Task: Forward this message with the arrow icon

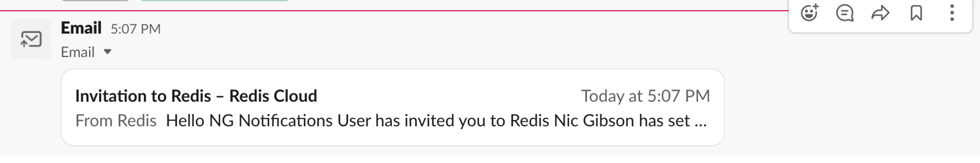Action: pos(880,13)
